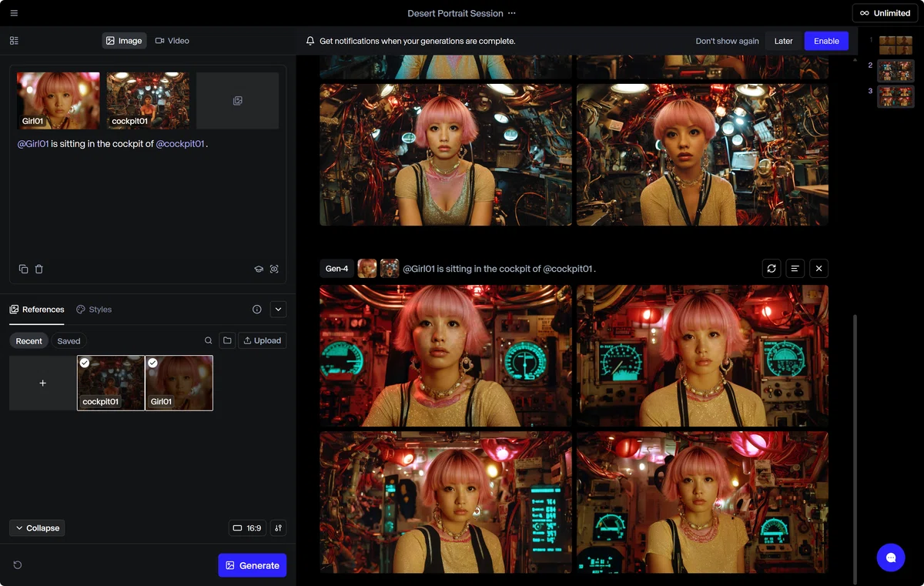
Task: Click the scan frame icon in prompt box
Action: click(274, 269)
